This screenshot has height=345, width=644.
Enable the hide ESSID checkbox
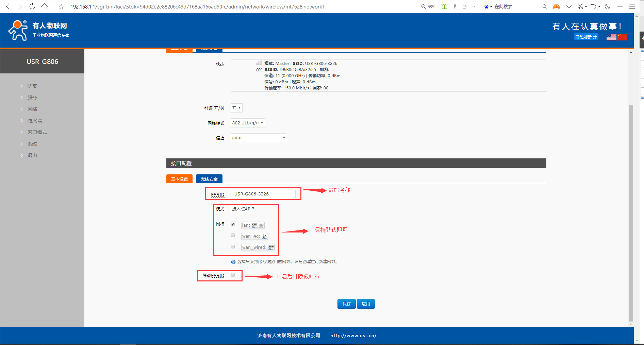click(233, 275)
